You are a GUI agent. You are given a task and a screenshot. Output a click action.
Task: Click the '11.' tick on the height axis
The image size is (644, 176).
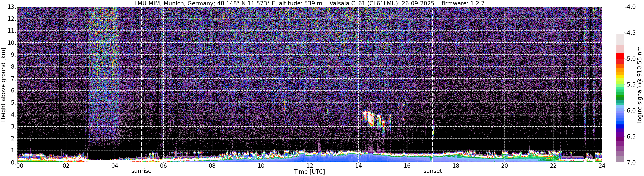[x=12, y=31]
